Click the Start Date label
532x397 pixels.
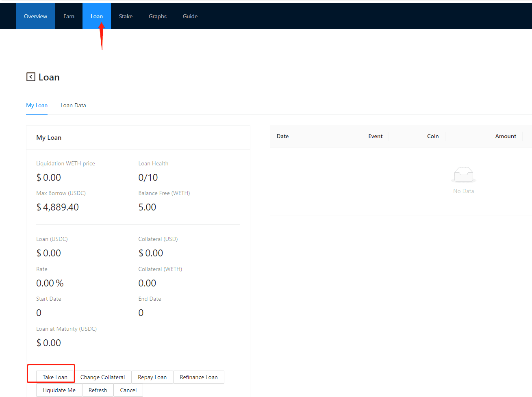point(48,299)
